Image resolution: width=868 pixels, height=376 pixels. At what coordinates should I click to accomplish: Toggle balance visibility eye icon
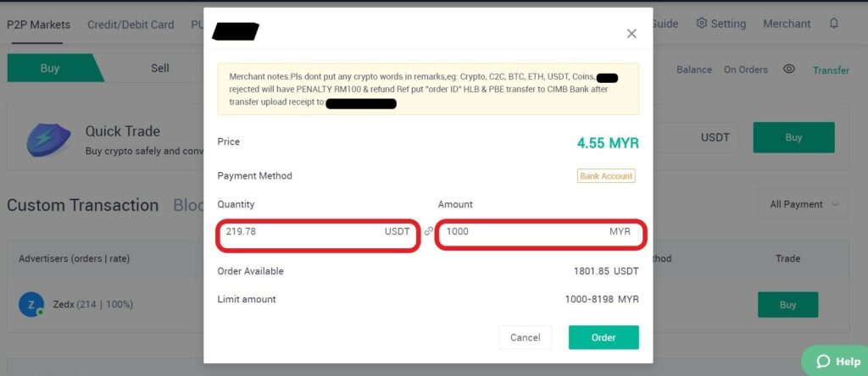[789, 69]
